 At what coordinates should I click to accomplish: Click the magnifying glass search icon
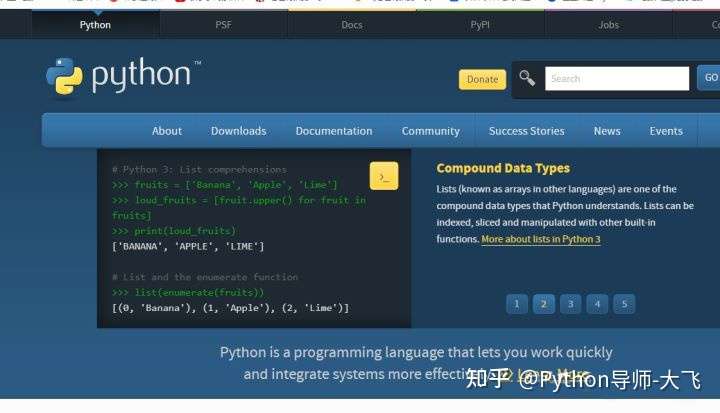pos(527,78)
